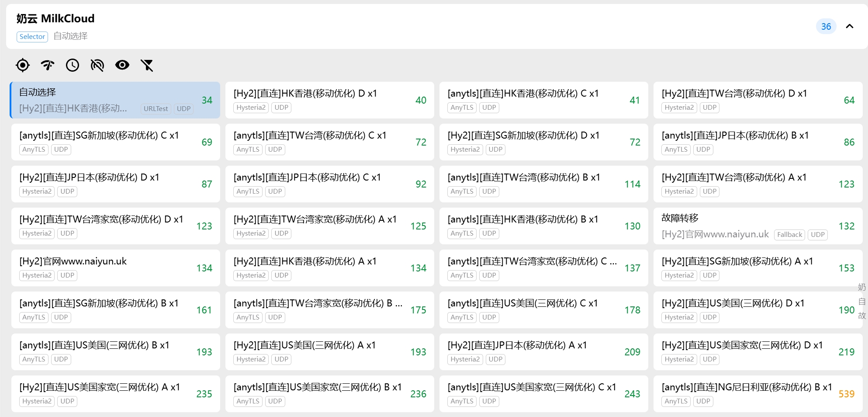This screenshot has height=417, width=868.
Task: Select [anytls]US美国(三网优化) C x1 node
Action: (x=544, y=310)
